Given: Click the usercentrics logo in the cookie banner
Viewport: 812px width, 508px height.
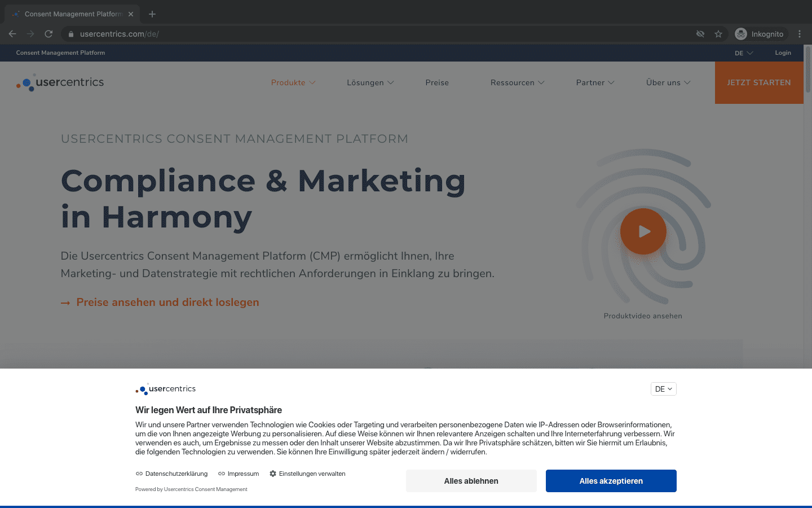Looking at the screenshot, I should (x=165, y=389).
